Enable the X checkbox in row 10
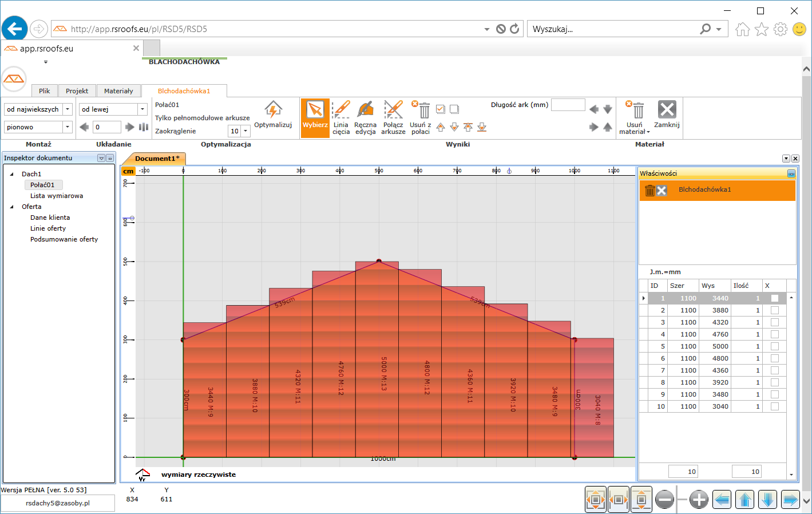This screenshot has width=812, height=514. (x=775, y=406)
